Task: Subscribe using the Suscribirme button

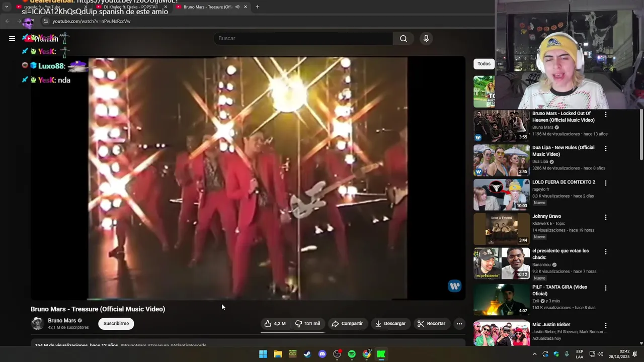Action: point(116,324)
